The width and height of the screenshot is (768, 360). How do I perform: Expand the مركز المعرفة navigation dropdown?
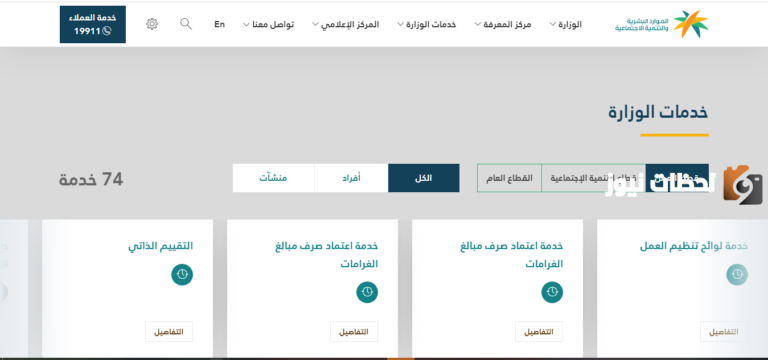[x=503, y=24]
